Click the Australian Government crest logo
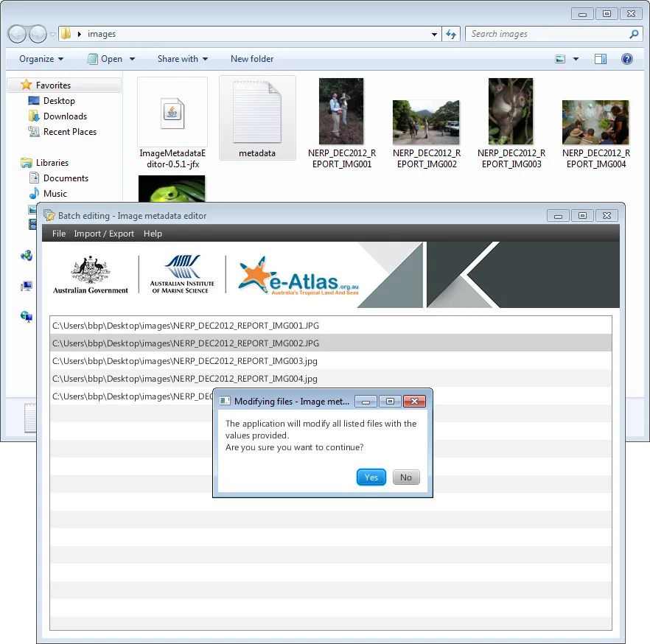This screenshot has width=650, height=644. pyautogui.click(x=91, y=275)
